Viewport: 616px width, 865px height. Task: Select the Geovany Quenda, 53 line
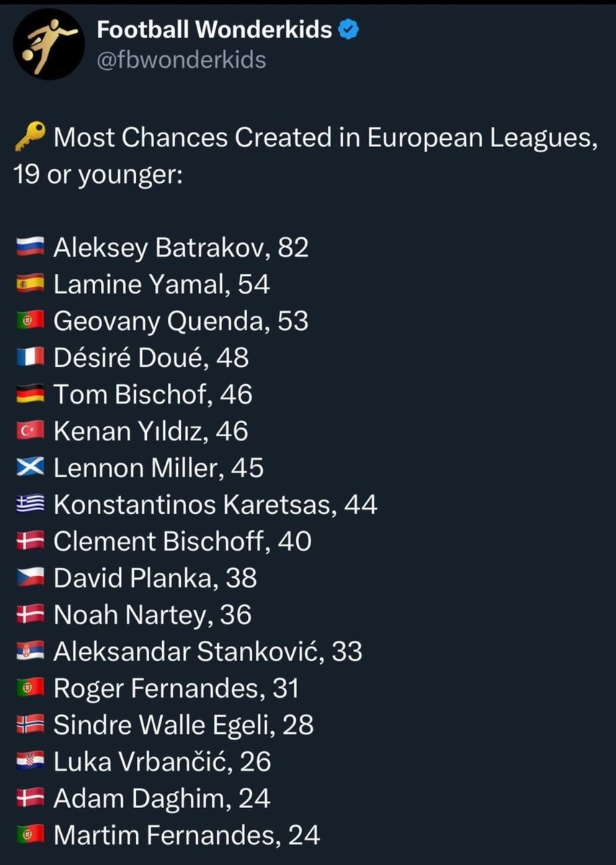[162, 321]
